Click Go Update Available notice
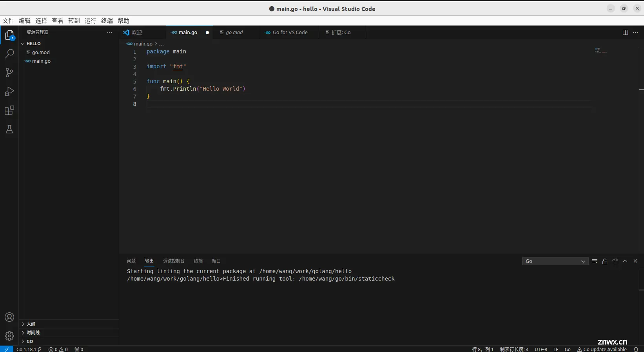Viewport: 644px width, 352px height. 602,349
